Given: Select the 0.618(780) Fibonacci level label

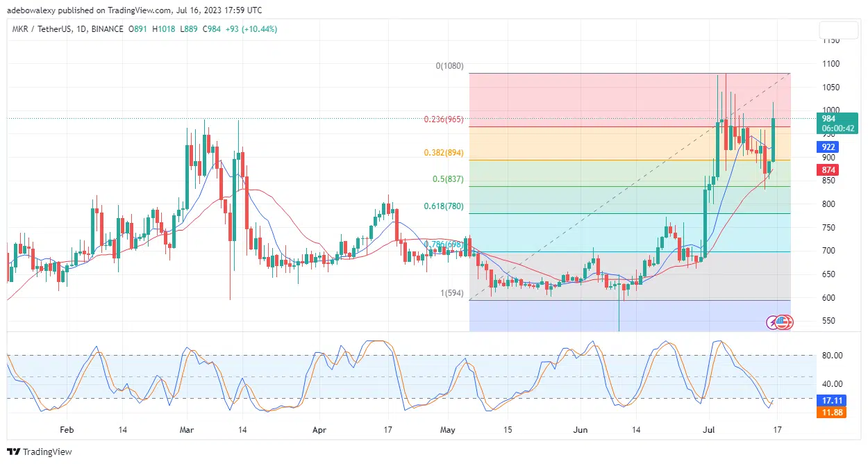Looking at the screenshot, I should coord(444,206).
